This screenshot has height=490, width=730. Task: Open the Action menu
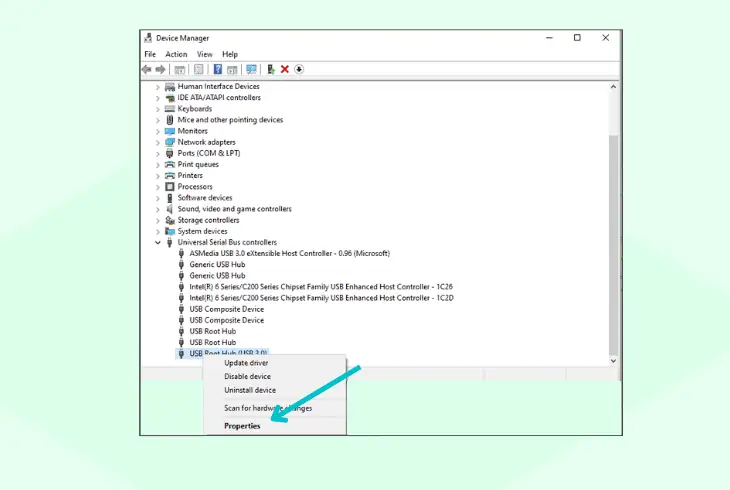pyautogui.click(x=176, y=54)
